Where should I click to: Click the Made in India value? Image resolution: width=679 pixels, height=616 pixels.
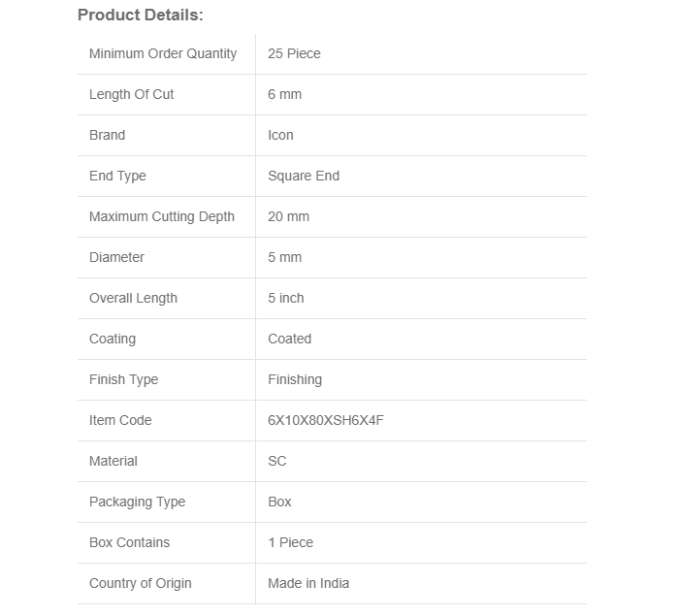(308, 584)
